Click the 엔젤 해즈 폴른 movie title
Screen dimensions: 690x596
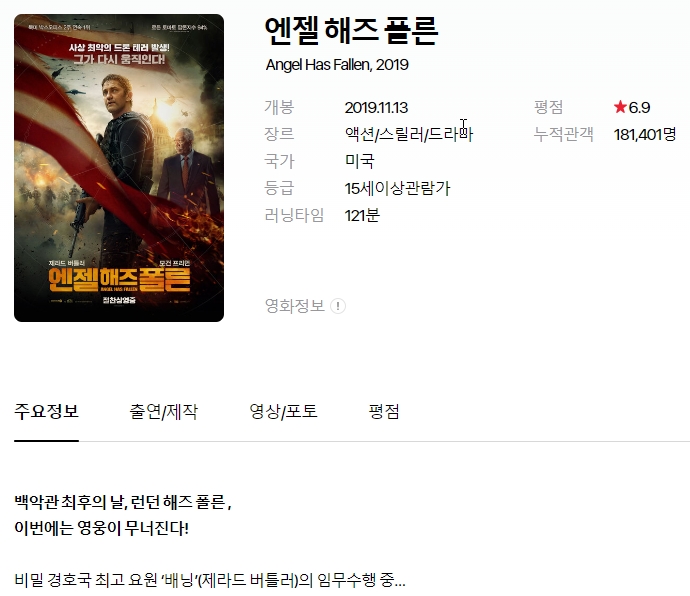pos(351,30)
